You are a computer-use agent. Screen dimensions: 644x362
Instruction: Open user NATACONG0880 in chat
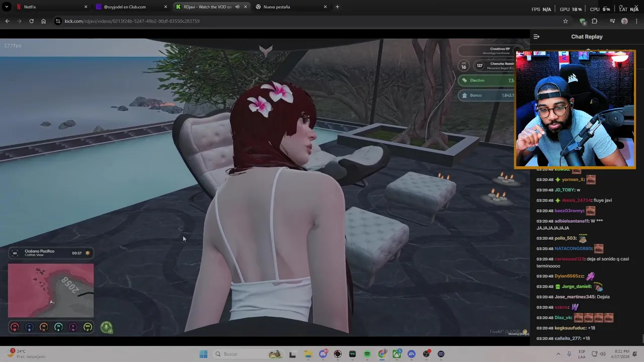(573, 248)
